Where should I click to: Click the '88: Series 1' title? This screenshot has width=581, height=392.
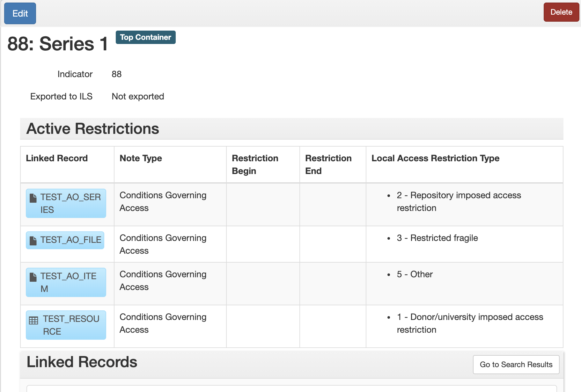point(58,44)
